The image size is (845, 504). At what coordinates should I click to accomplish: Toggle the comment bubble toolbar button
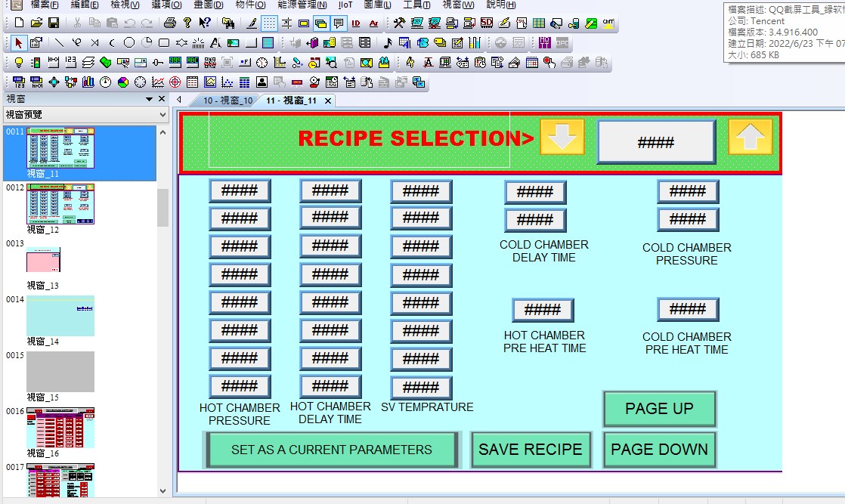tap(338, 23)
